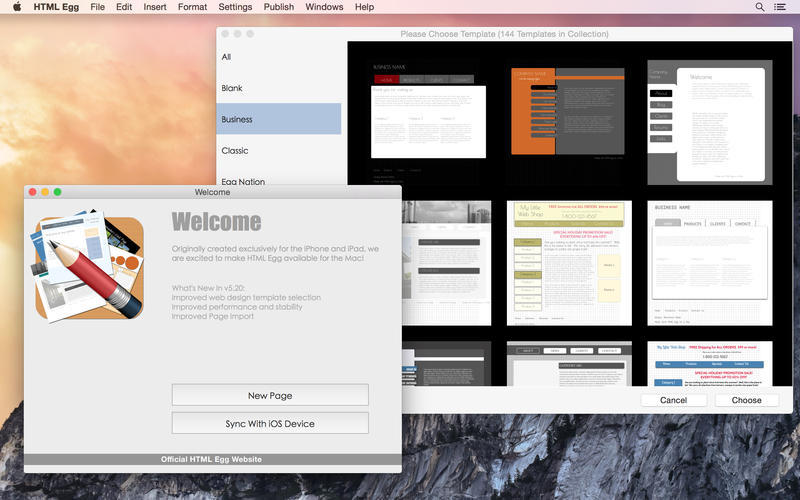Open the Format menu
Viewport: 800px width, 500px height.
coord(193,7)
